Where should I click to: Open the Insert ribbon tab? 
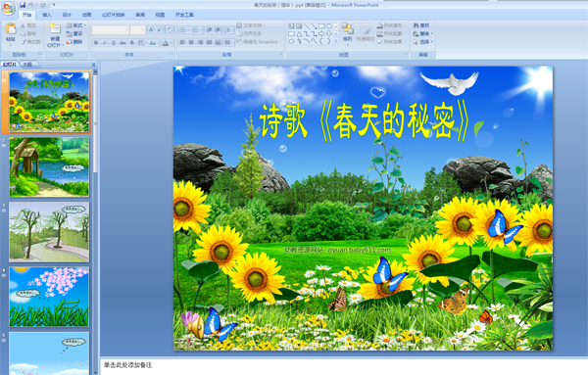point(46,15)
